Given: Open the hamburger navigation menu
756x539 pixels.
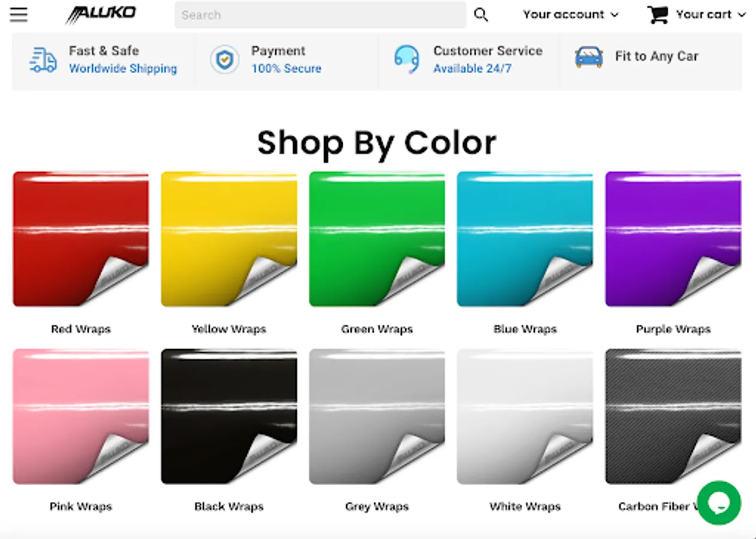Looking at the screenshot, I should 19,14.
